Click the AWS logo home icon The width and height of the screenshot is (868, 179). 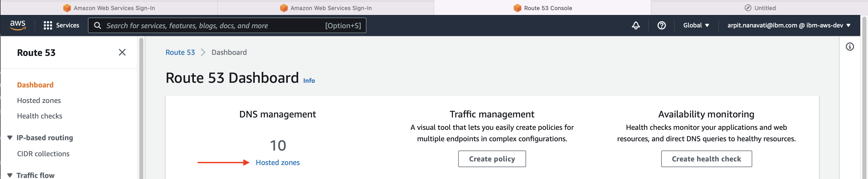pyautogui.click(x=18, y=25)
